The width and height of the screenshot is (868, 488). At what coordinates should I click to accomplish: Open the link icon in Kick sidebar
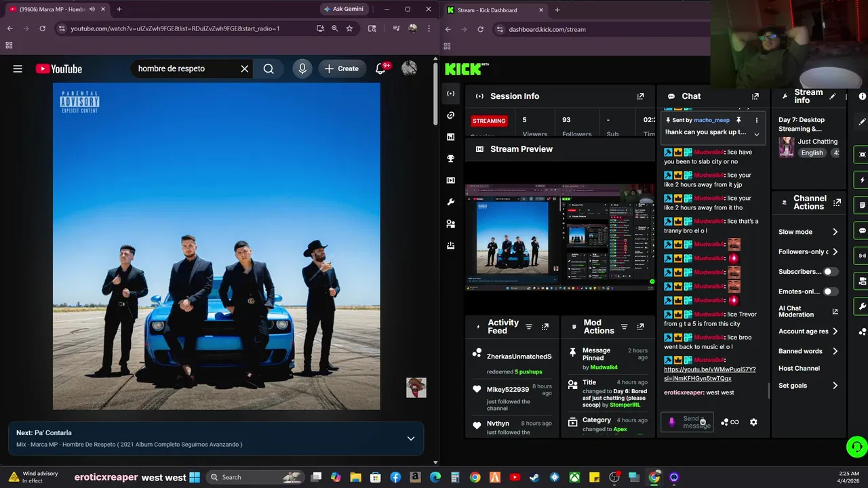point(450,115)
